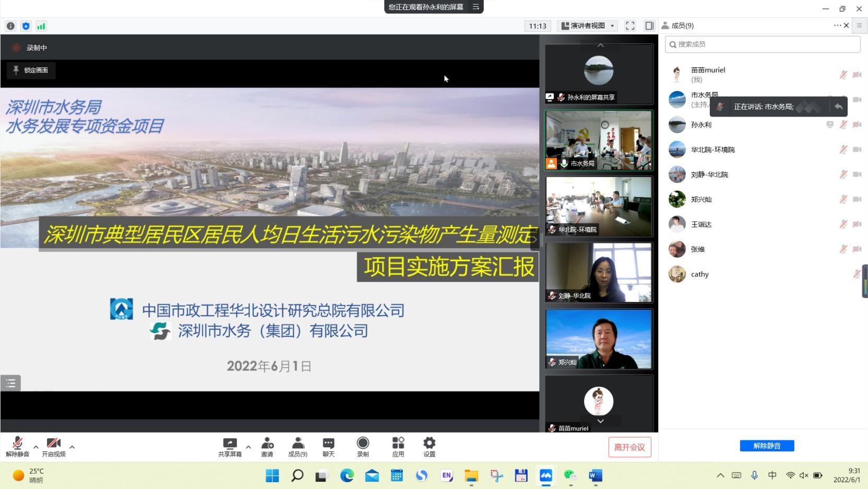The width and height of the screenshot is (868, 489).
Task: Open the screen sharing options menu at top
Action: [x=476, y=7]
